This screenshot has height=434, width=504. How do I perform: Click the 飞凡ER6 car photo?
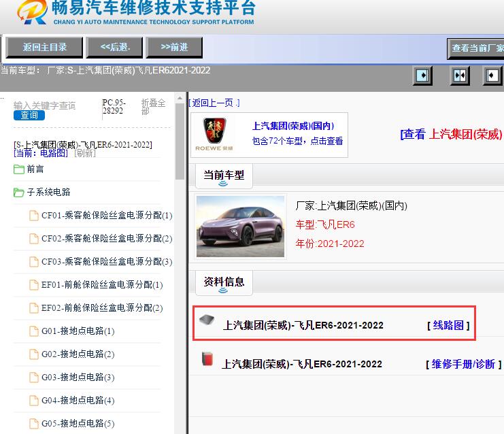tap(240, 227)
